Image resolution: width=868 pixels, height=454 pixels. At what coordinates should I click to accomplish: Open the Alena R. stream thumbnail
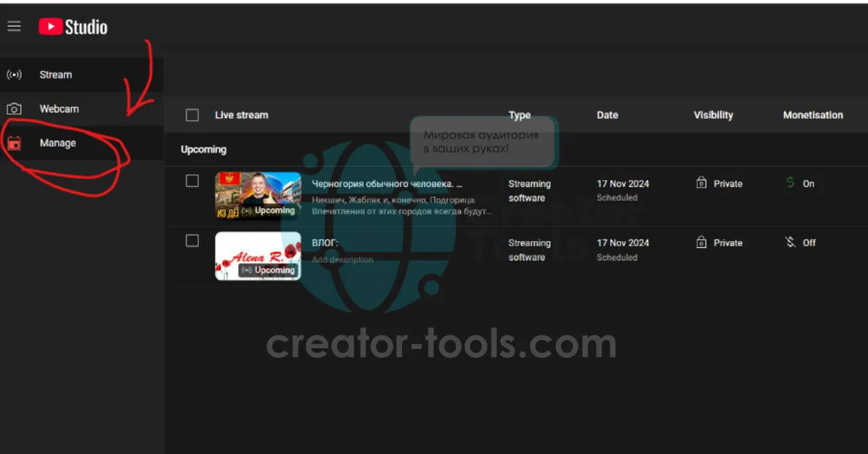tap(258, 256)
